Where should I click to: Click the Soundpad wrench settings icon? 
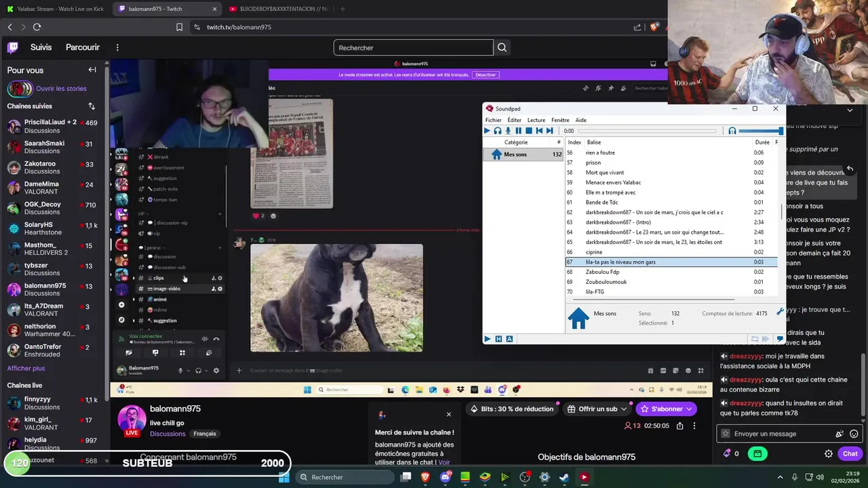pos(780,312)
